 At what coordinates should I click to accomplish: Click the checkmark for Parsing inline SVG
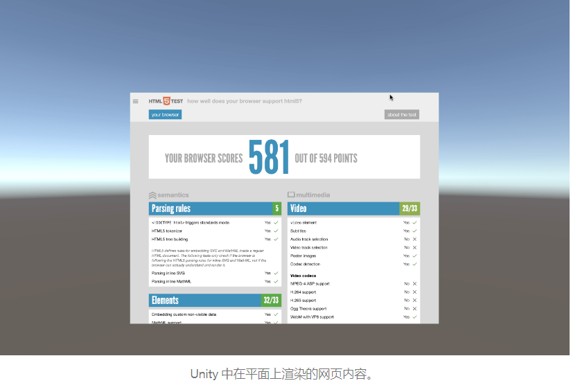pyautogui.click(x=276, y=274)
